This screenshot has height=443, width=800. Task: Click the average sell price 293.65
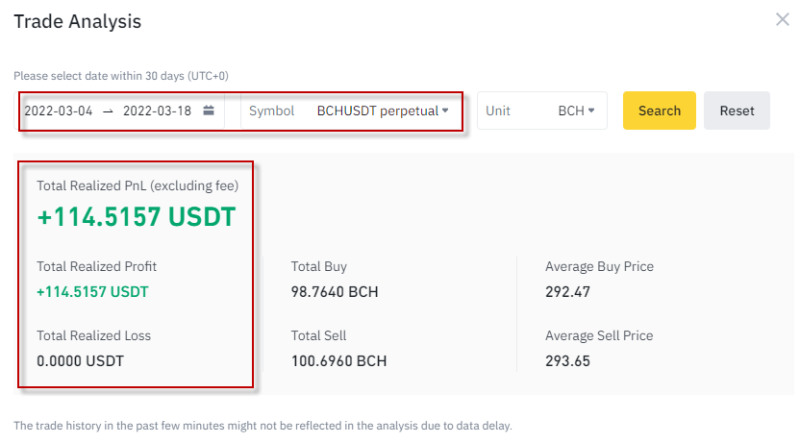coord(567,361)
